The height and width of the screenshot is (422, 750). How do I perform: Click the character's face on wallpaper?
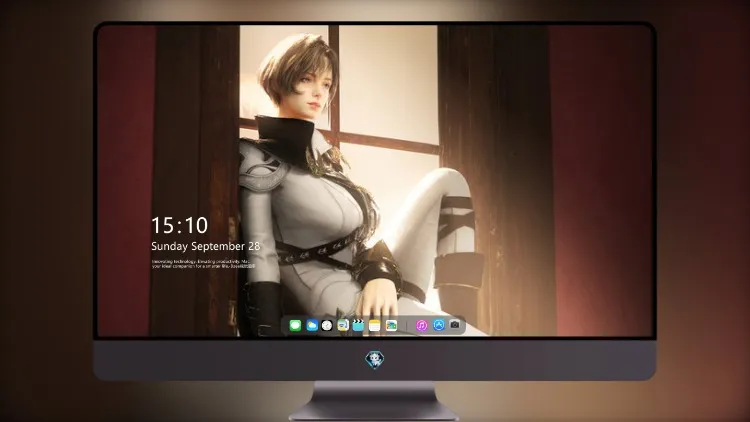tap(315, 91)
